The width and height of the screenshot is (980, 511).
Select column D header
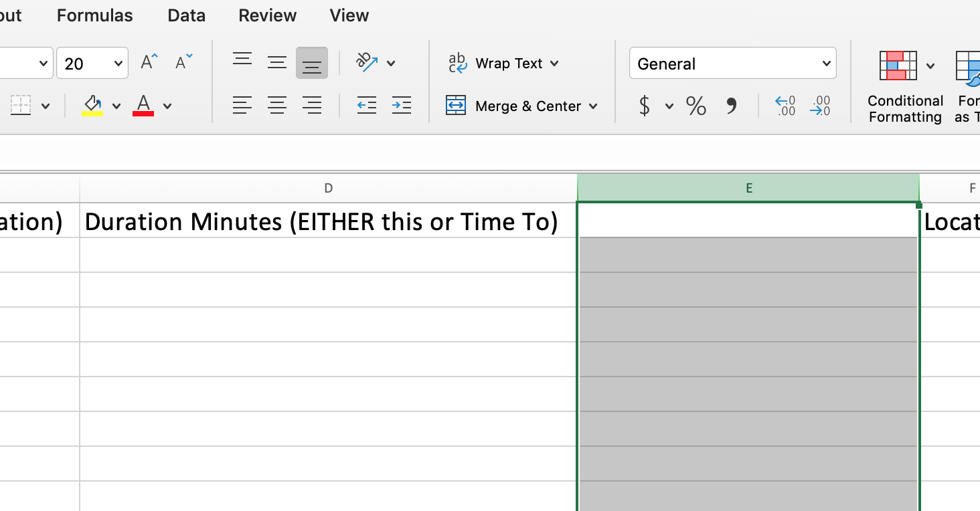tap(328, 189)
